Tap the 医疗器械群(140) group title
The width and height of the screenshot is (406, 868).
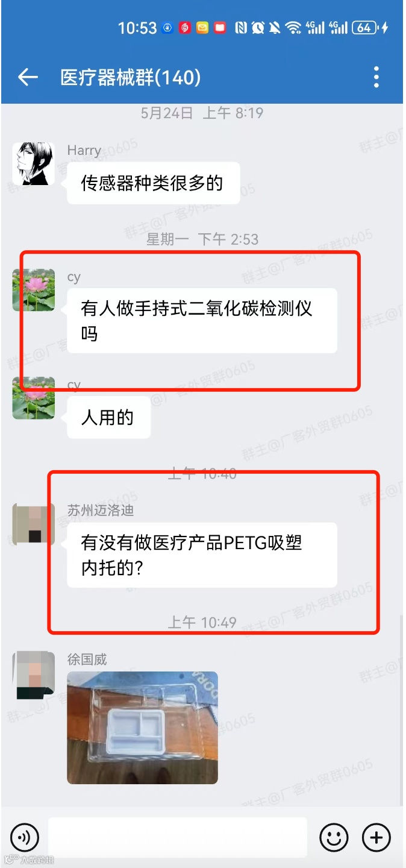tap(131, 77)
